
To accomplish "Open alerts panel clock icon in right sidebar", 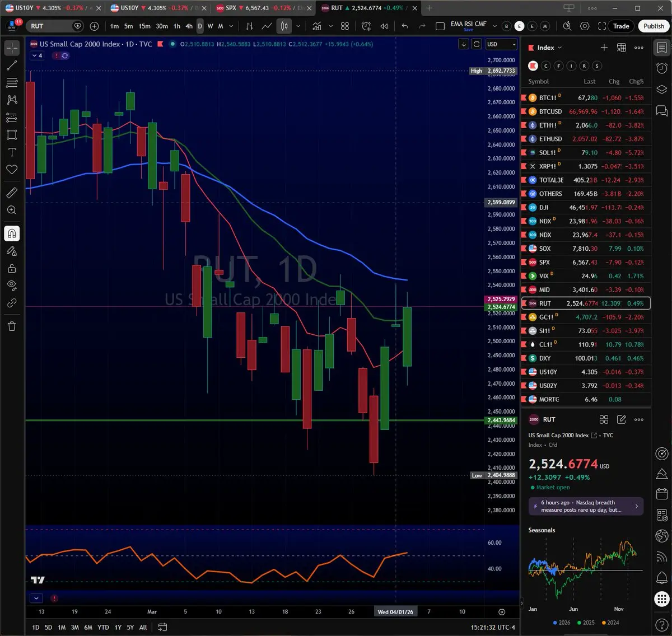I will pyautogui.click(x=661, y=68).
